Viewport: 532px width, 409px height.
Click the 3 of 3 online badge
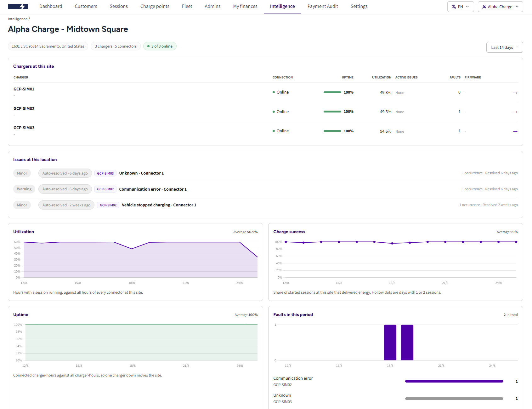coord(160,46)
